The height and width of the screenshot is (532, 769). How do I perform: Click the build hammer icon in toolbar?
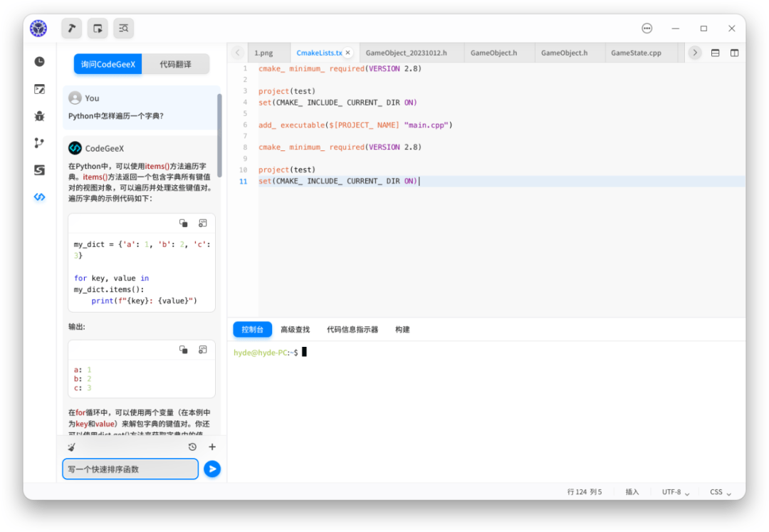[71, 28]
